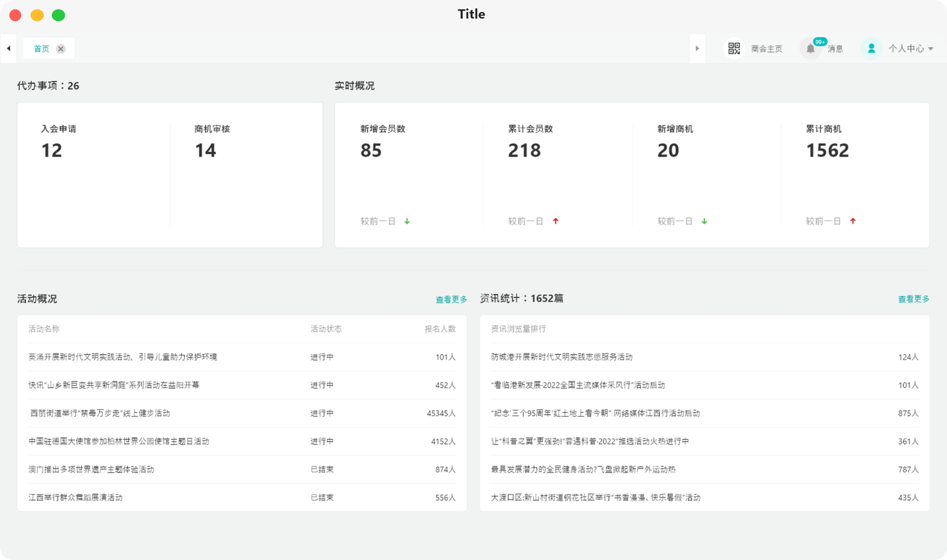Open activity 澳门推出多项世界遗产主题体验活动
This screenshot has width=947, height=560.
coord(91,469)
